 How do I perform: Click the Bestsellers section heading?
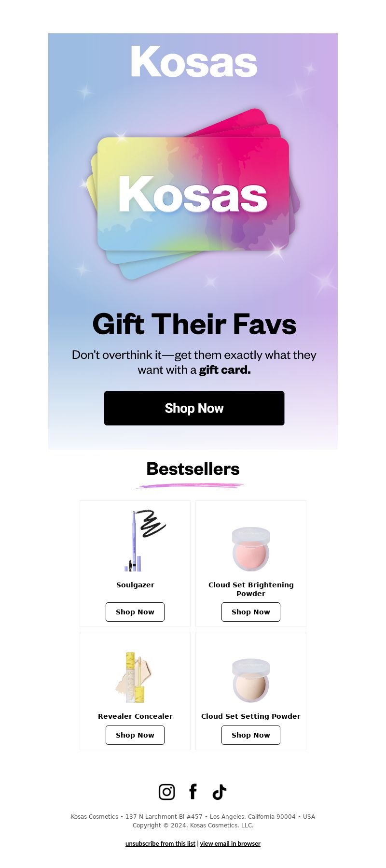[x=193, y=469]
